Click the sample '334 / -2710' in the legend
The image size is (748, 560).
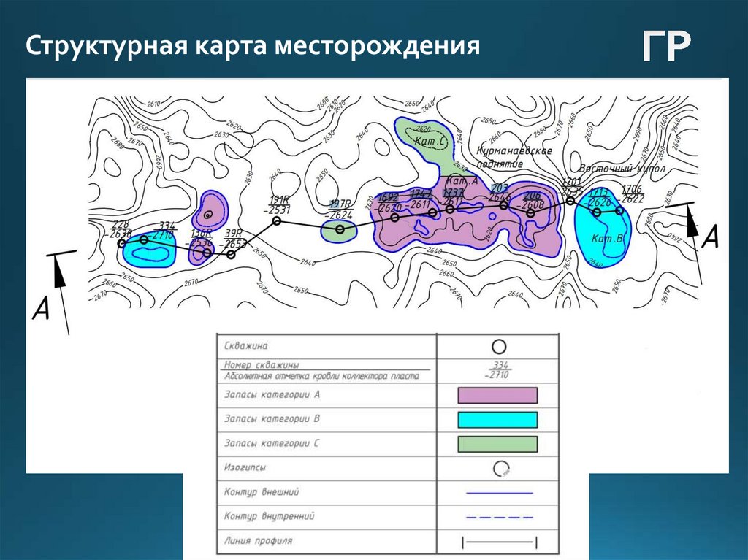[498, 369]
